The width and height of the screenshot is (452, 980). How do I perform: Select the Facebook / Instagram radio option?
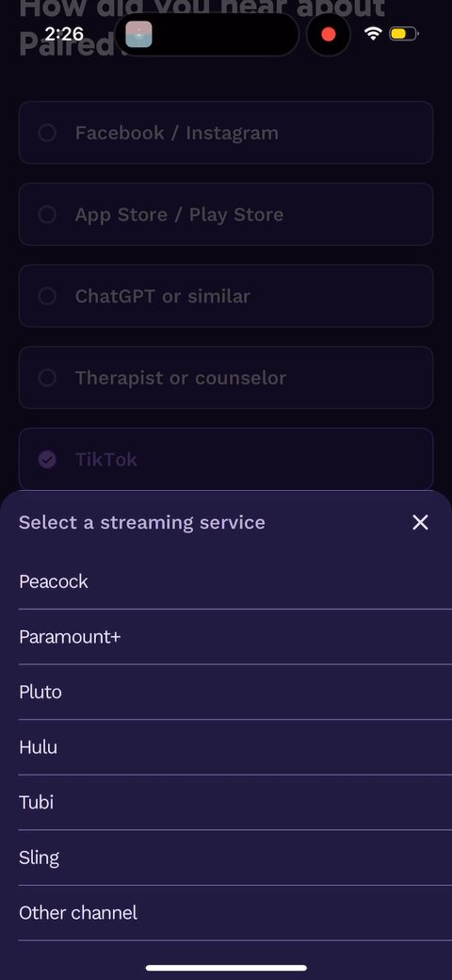(226, 133)
